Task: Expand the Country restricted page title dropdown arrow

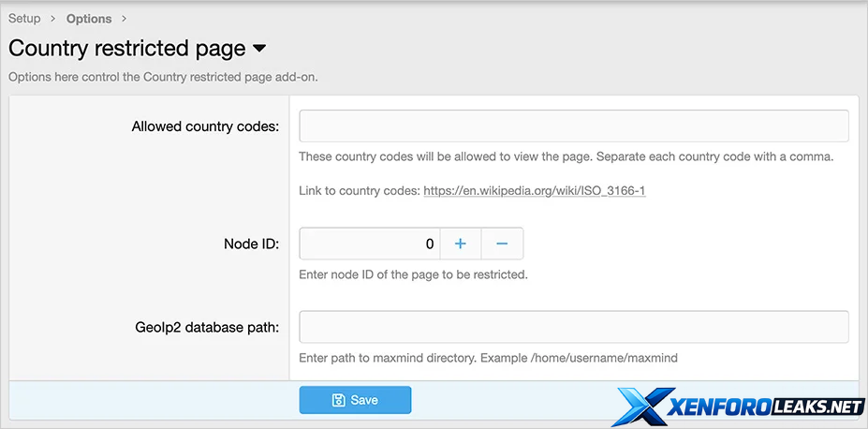Action: 259,49
